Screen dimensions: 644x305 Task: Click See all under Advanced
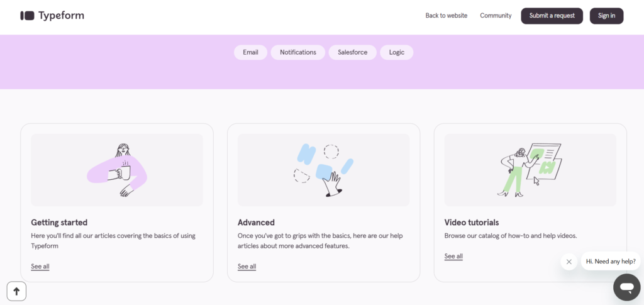247,267
